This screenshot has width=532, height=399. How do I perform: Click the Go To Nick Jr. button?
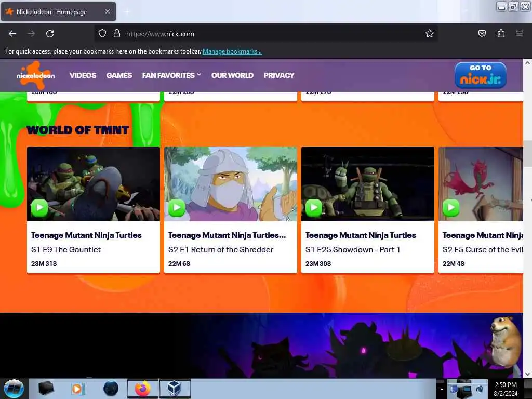tap(481, 75)
